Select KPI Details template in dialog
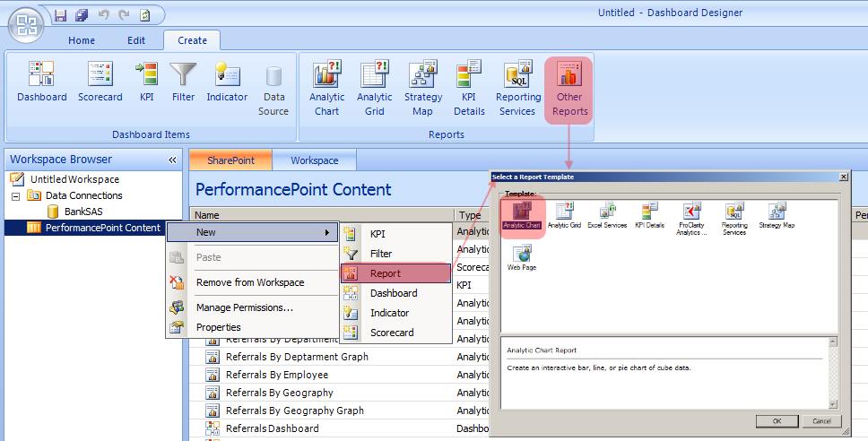Image resolution: width=868 pixels, height=441 pixels. pyautogui.click(x=649, y=216)
